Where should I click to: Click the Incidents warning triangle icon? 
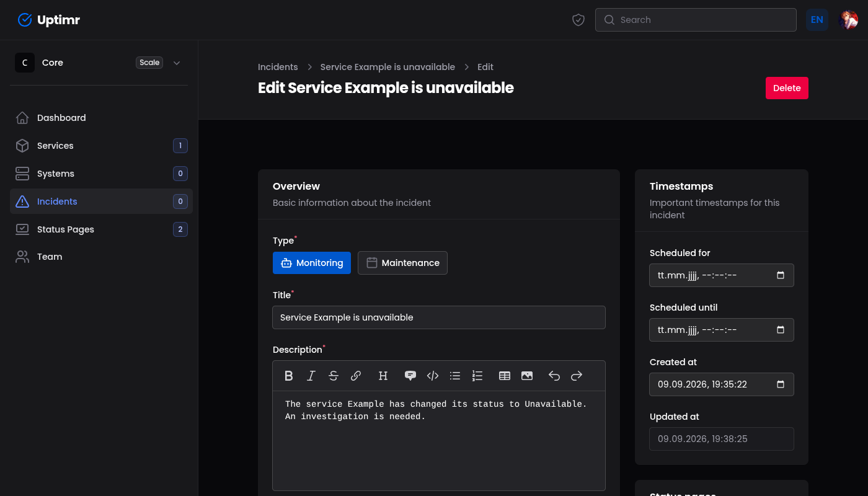coord(22,201)
